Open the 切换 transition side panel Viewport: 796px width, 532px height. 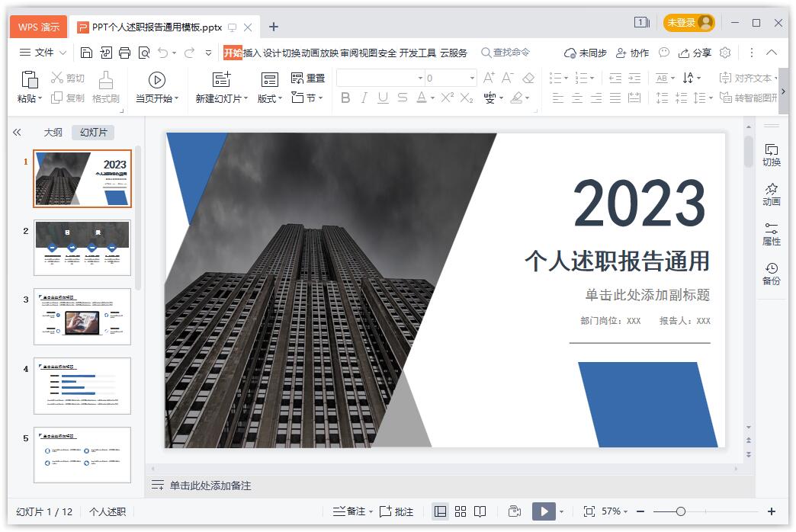pos(772,155)
